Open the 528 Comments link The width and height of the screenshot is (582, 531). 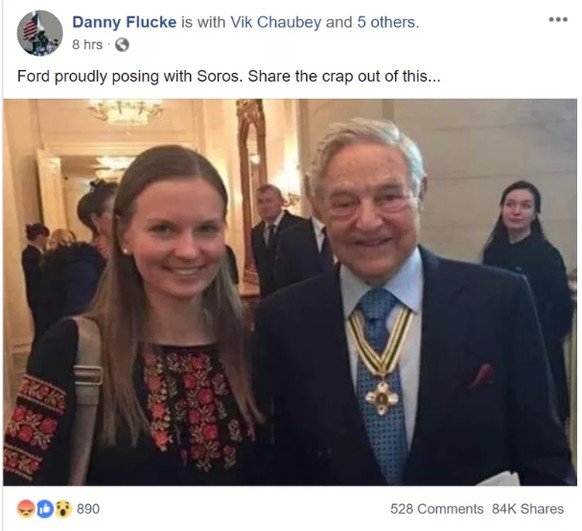pos(436,509)
